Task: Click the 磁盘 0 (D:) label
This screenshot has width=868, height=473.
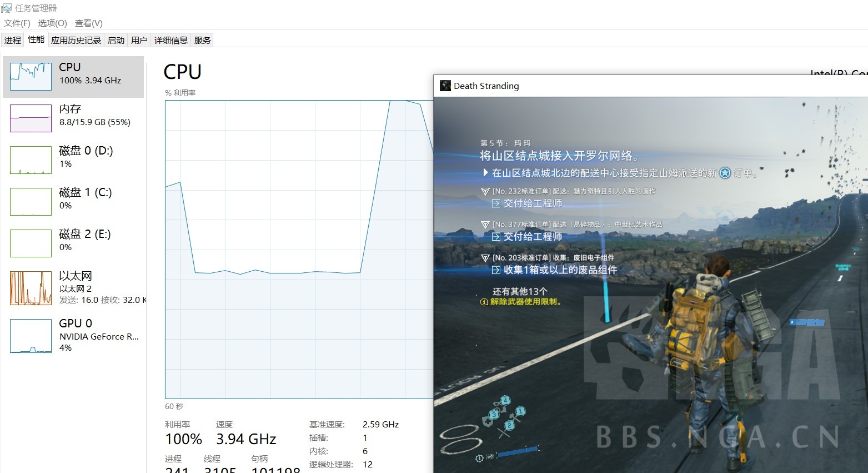Action: tap(86, 151)
